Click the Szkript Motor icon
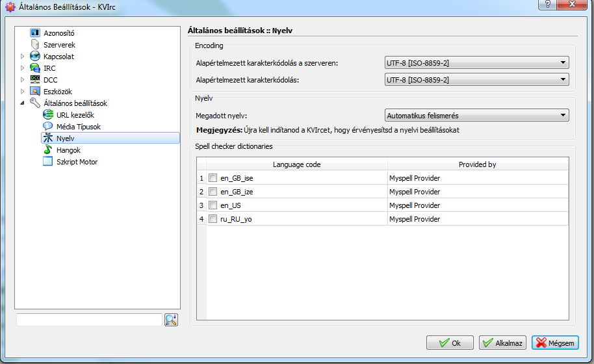594x364 pixels. coord(48,162)
